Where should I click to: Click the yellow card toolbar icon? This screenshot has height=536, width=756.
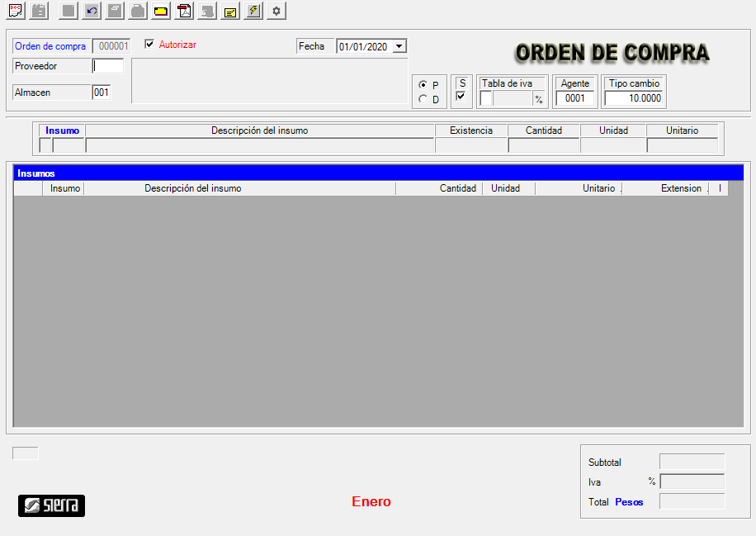pyautogui.click(x=161, y=11)
